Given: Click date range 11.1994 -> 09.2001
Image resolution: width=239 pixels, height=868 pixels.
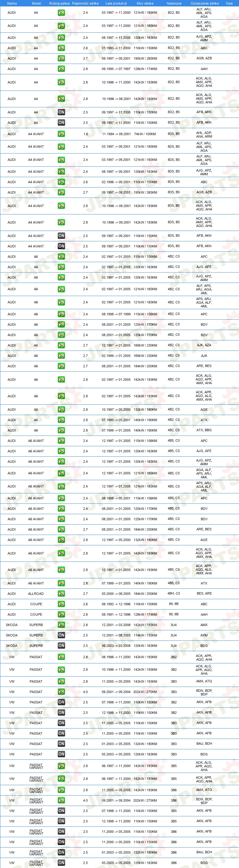Looking at the screenshot, I should pyautogui.click(x=116, y=134).
